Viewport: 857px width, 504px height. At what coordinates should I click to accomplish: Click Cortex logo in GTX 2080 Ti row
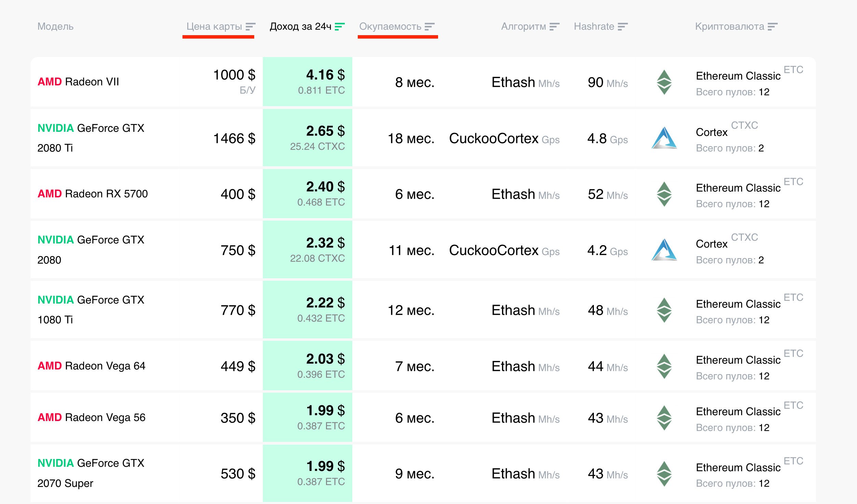664,138
